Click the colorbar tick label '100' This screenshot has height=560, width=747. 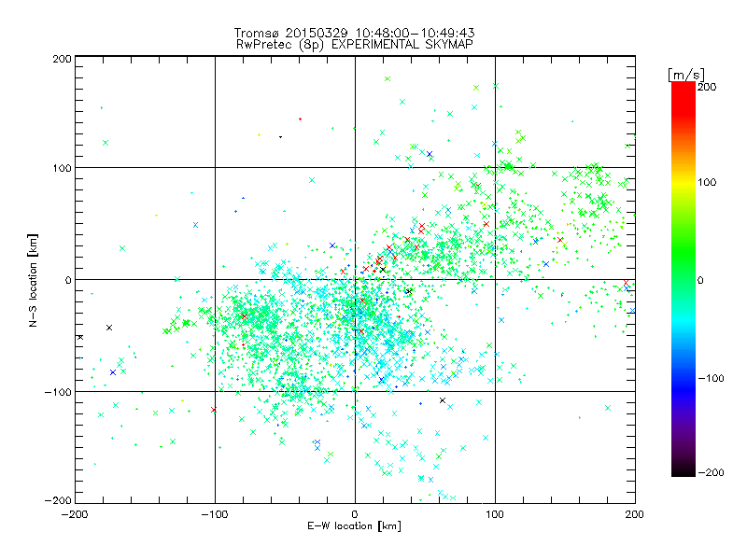707,182
